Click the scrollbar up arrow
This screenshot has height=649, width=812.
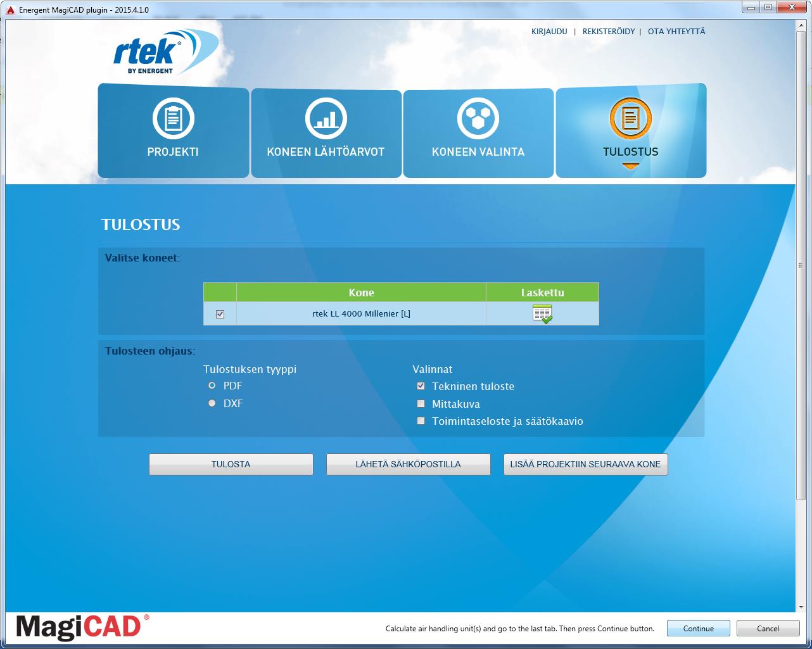tap(801, 24)
